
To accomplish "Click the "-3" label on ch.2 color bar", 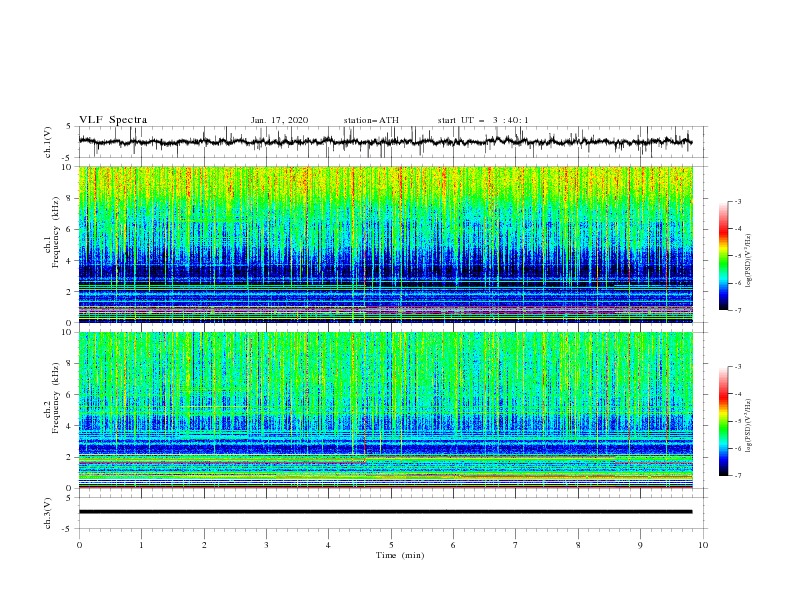I will point(738,367).
